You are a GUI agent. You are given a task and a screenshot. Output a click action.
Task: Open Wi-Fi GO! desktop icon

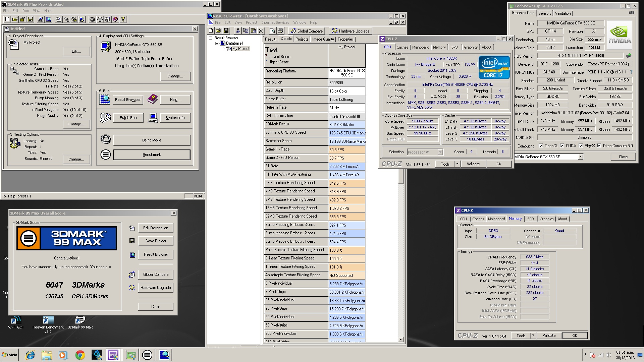click(16, 322)
